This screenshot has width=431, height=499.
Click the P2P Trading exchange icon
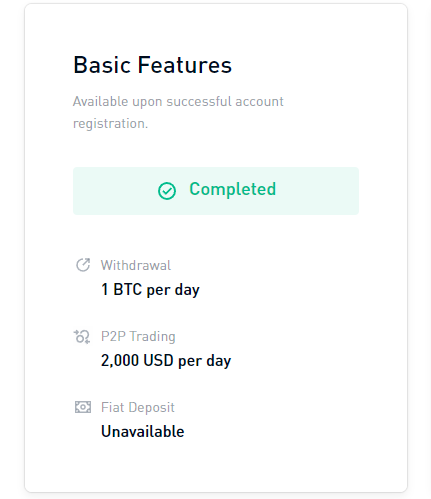click(x=82, y=337)
